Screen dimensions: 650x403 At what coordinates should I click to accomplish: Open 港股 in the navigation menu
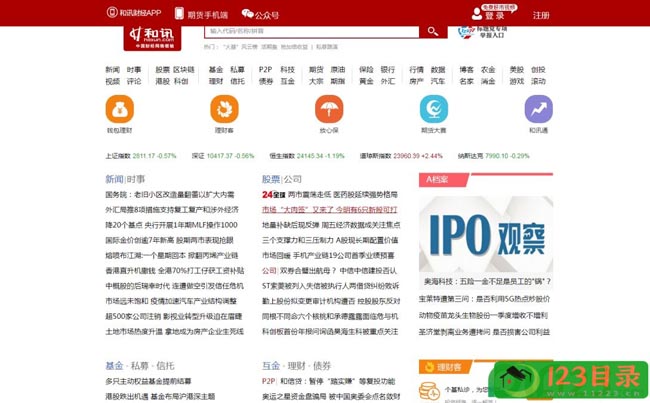coord(162,81)
